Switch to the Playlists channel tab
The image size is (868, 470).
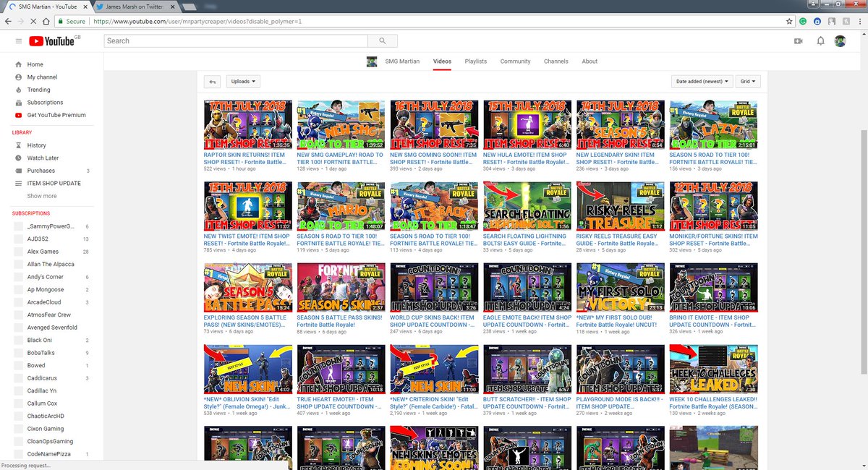tap(476, 61)
